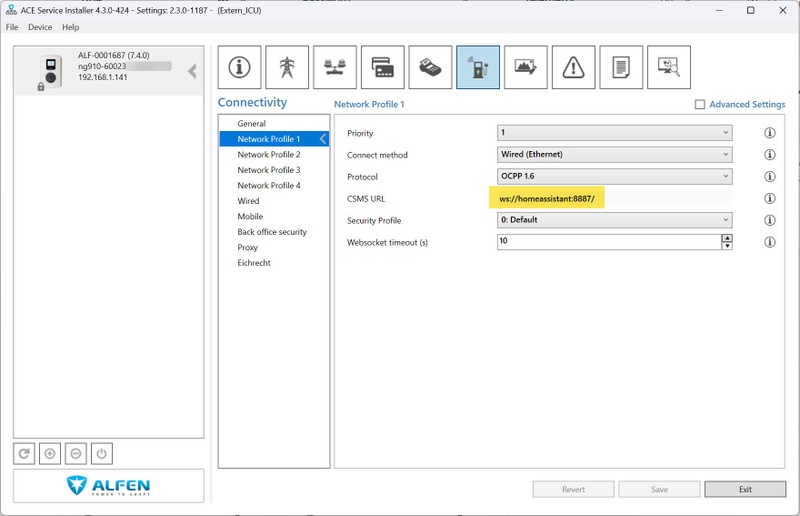800x516 pixels.
Task: Show info for Security Profile setting
Action: coord(770,220)
